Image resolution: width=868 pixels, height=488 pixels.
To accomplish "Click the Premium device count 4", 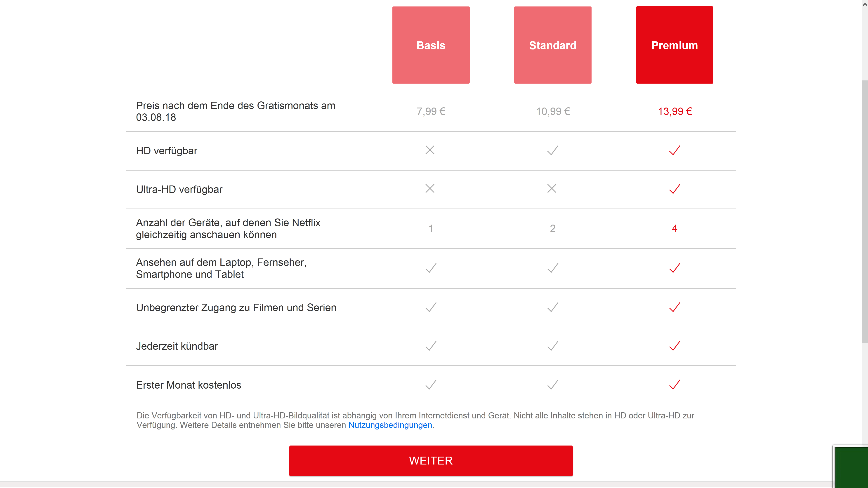I will (x=674, y=228).
